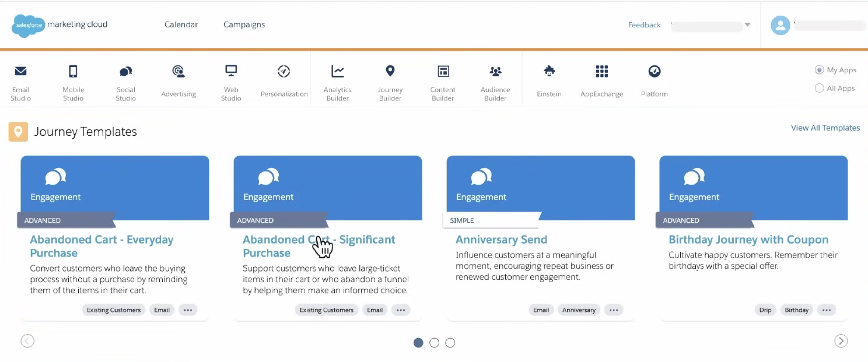Click Engagement icon on Significant Purchase card
The height and width of the screenshot is (362, 868).
click(x=268, y=177)
